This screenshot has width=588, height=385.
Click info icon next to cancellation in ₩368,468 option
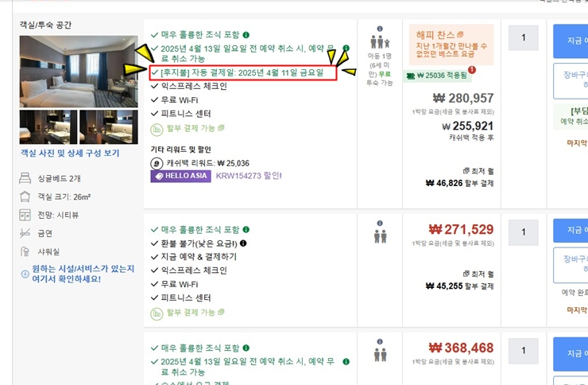346,361
